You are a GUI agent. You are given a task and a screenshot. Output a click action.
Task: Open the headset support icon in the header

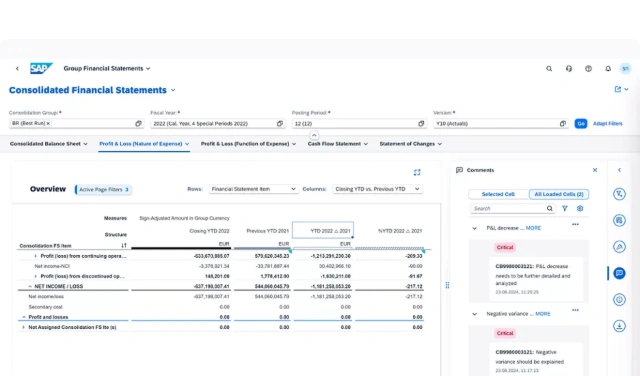(x=569, y=69)
